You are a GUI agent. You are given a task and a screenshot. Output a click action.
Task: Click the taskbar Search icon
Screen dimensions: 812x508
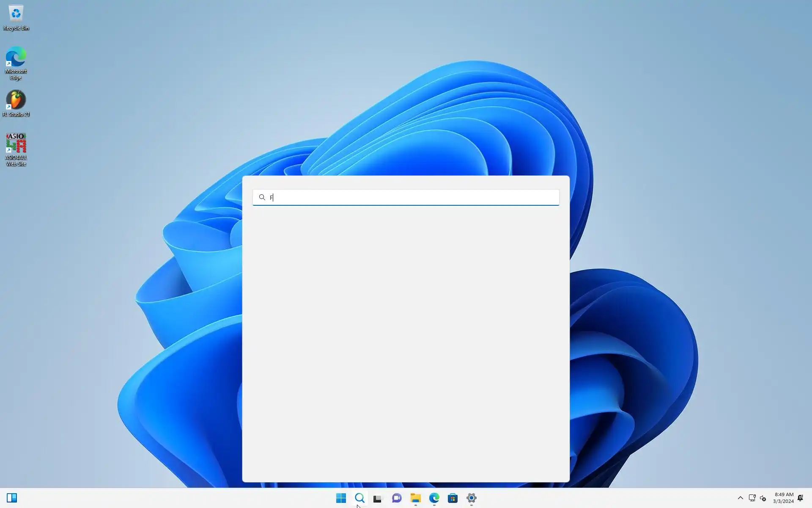359,498
